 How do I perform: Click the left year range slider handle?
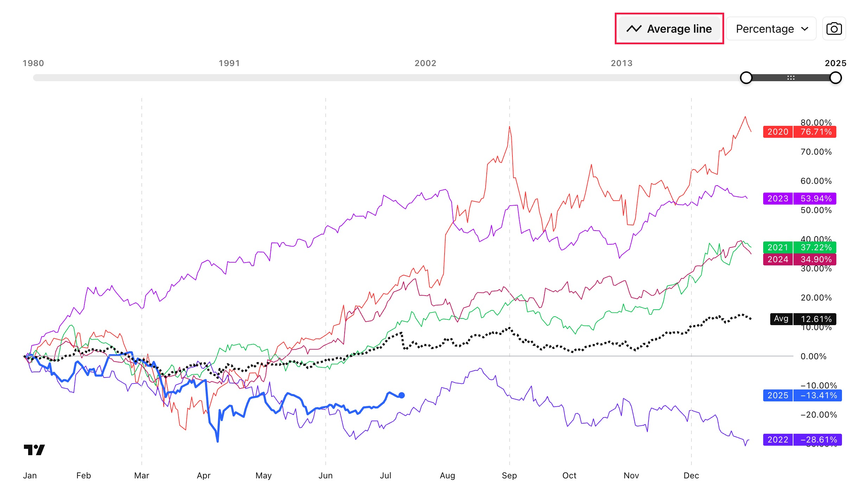(x=746, y=78)
